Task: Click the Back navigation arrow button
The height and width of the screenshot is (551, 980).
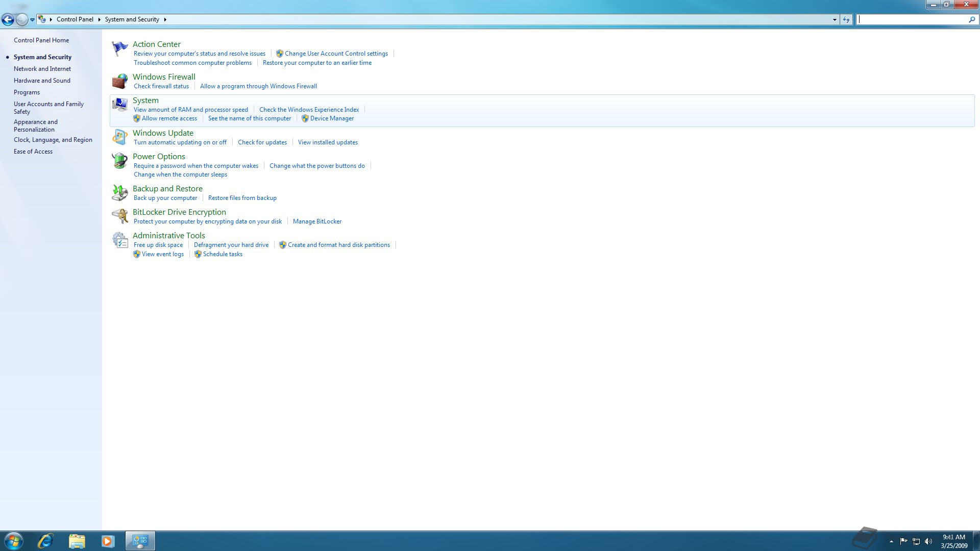Action: click(8, 19)
